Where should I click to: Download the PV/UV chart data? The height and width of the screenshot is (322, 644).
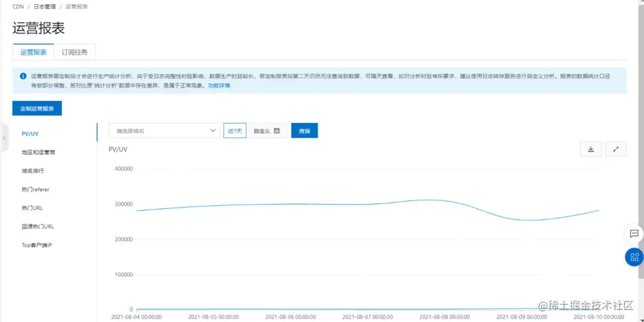[x=591, y=149]
